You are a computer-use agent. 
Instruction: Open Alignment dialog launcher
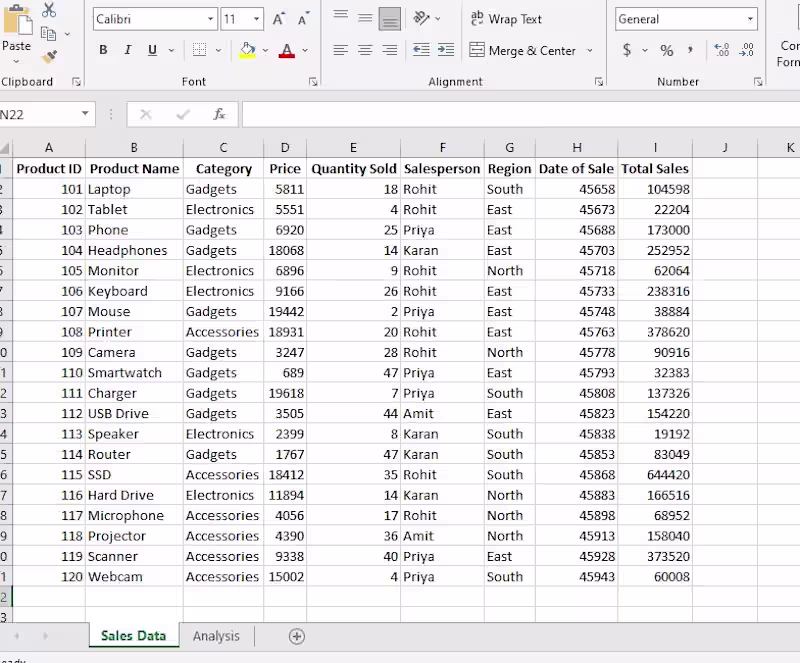click(599, 82)
